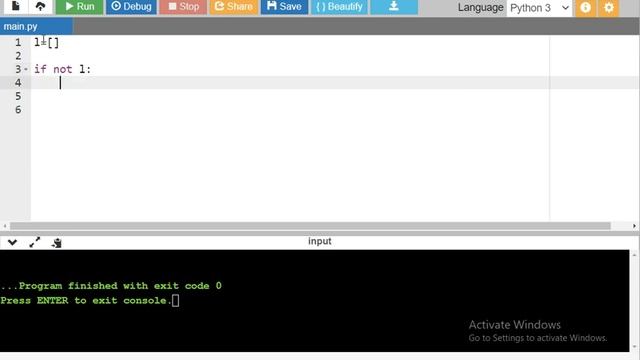The width and height of the screenshot is (640, 360).
Task: Beautify the source code
Action: click(x=340, y=7)
